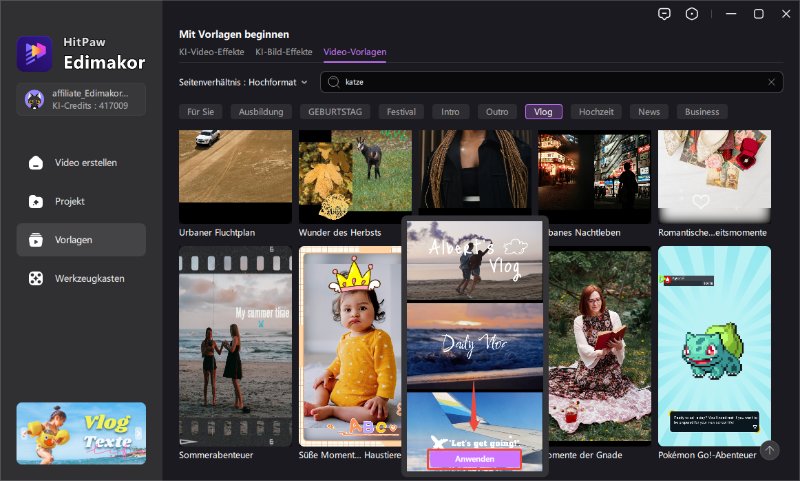Click the Vlog Texte promo banner
800x481 pixels.
pos(81,433)
